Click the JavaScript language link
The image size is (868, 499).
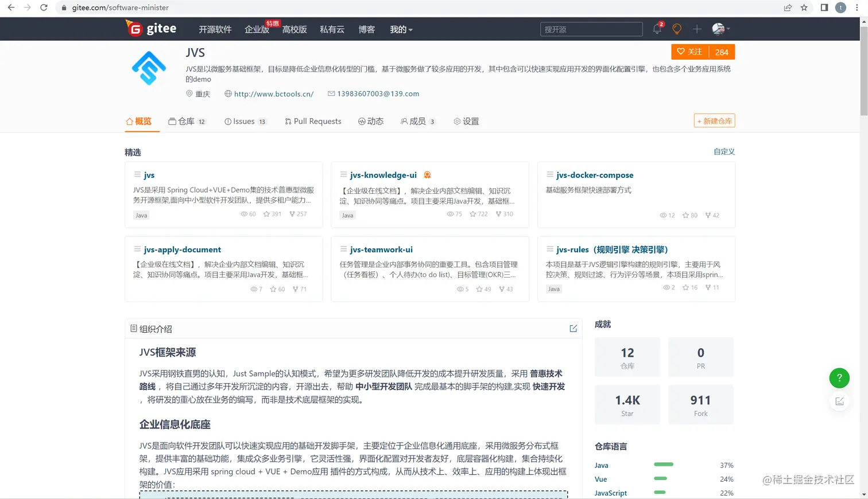(611, 493)
